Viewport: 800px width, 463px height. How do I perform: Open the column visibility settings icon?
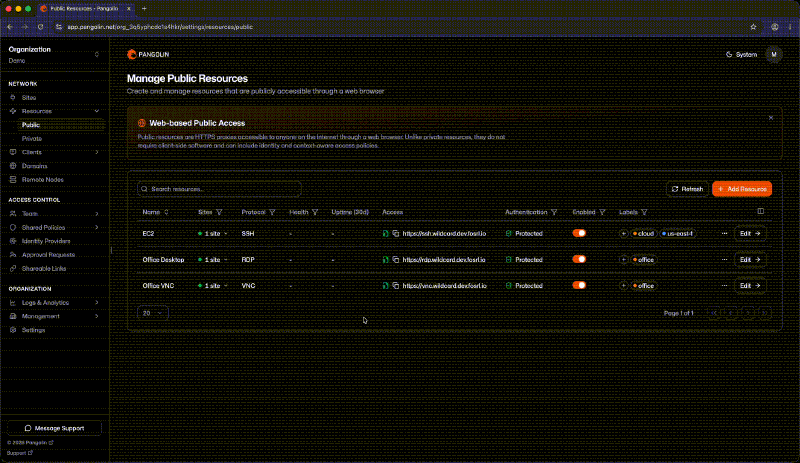click(760, 211)
